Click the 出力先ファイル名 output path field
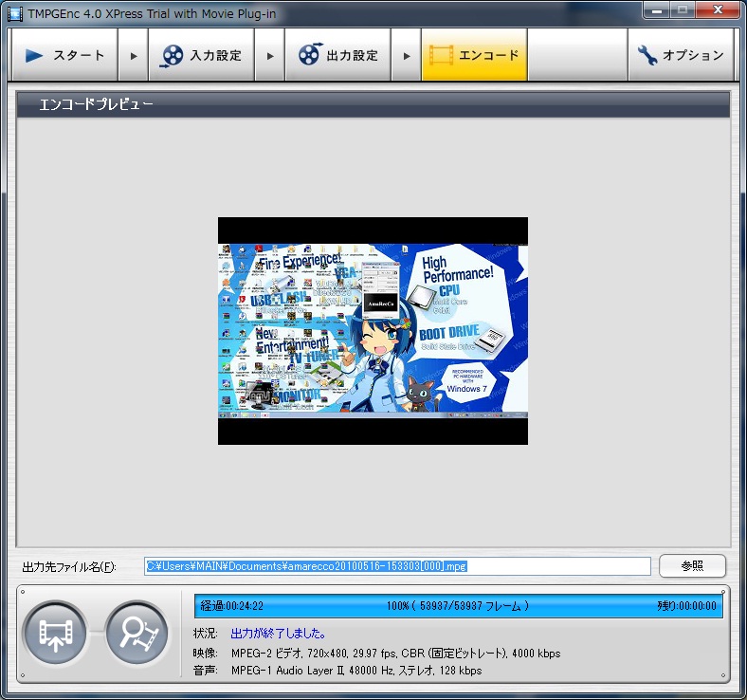This screenshot has height=700, width=747. tap(397, 566)
